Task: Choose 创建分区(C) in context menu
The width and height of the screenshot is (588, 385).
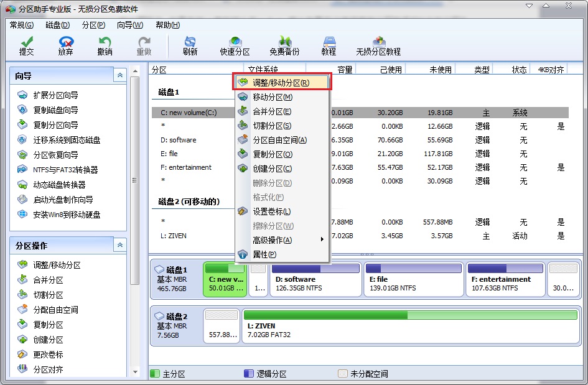Action: point(282,169)
